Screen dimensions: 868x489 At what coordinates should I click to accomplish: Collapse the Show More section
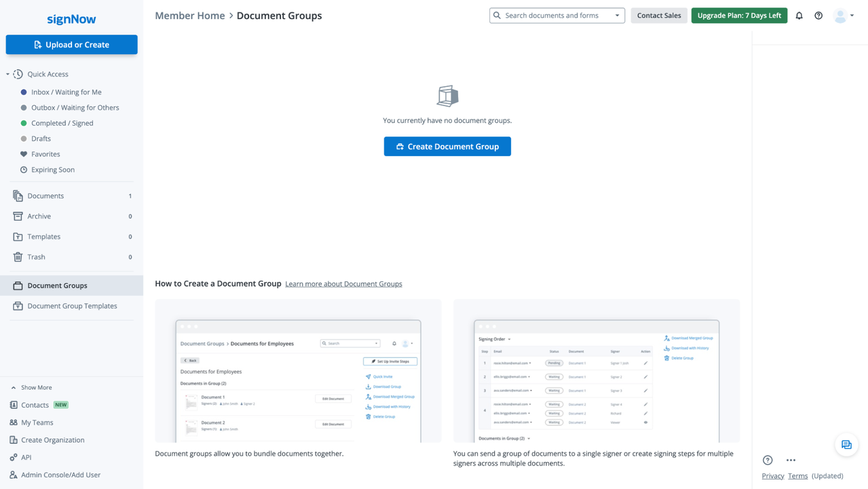tap(14, 387)
